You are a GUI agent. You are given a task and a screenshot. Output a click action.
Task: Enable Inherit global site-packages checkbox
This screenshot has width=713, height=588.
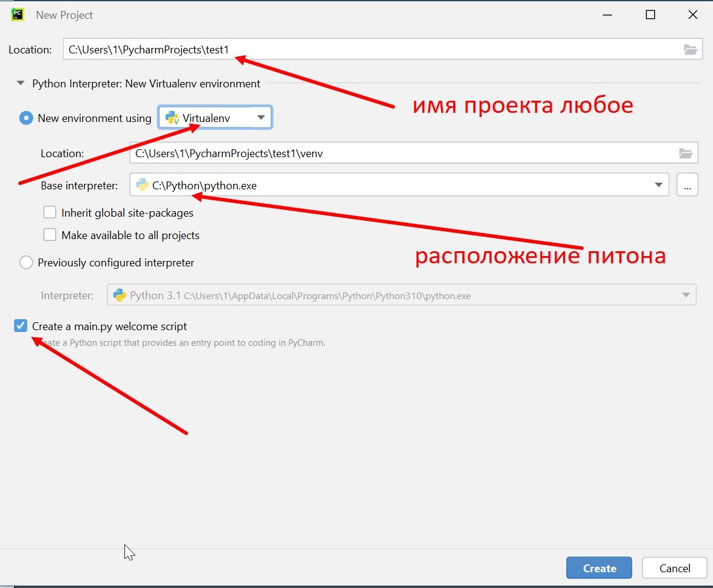[50, 212]
